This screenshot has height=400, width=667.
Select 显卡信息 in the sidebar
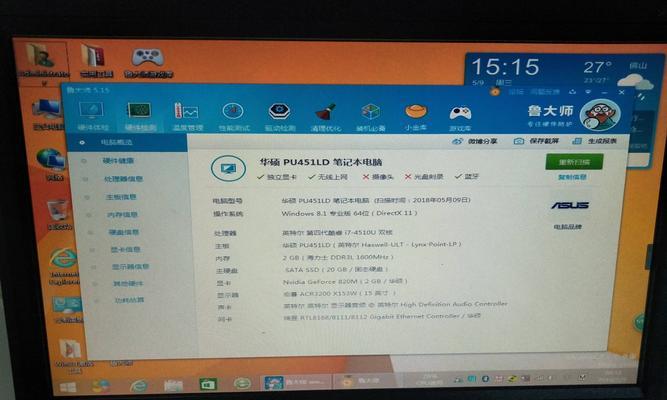tap(125, 249)
